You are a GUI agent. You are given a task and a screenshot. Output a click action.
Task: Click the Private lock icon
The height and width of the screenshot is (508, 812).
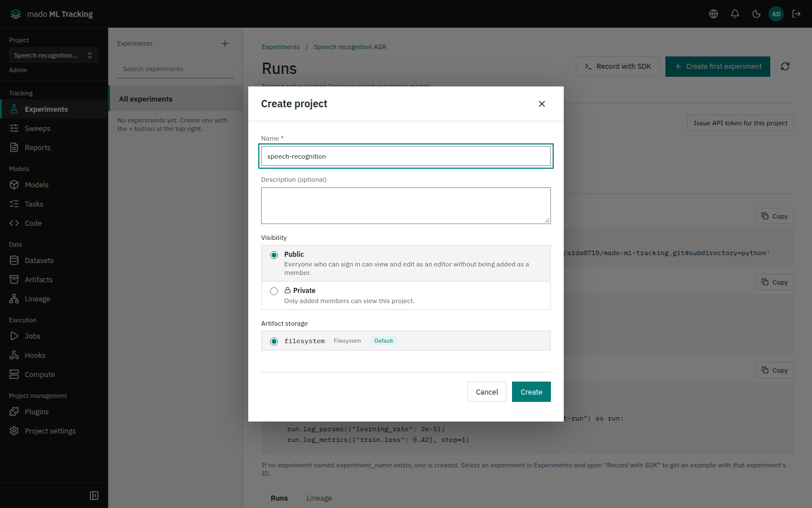pyautogui.click(x=288, y=290)
